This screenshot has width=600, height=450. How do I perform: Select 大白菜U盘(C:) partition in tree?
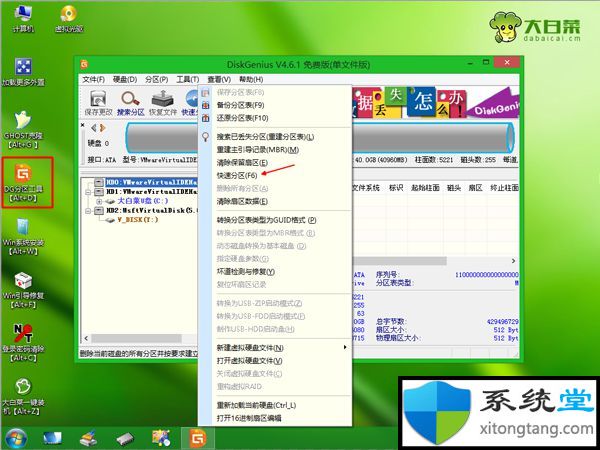142,201
